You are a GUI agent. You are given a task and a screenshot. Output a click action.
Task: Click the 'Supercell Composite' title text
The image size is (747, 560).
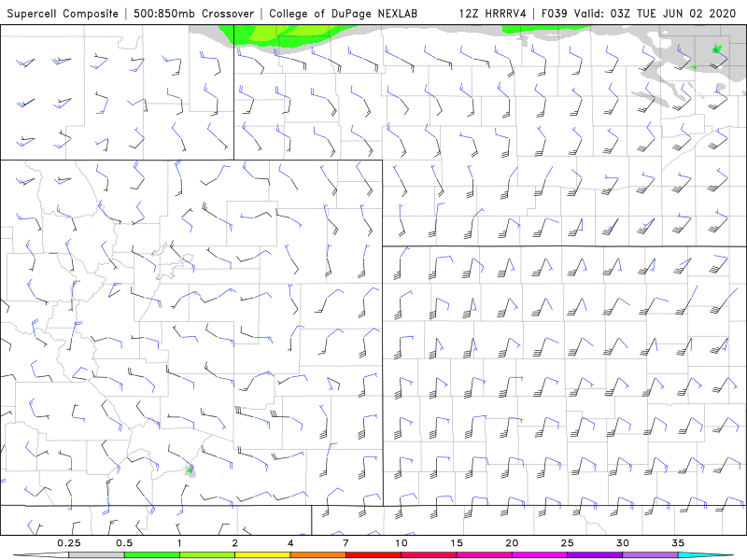63,14
